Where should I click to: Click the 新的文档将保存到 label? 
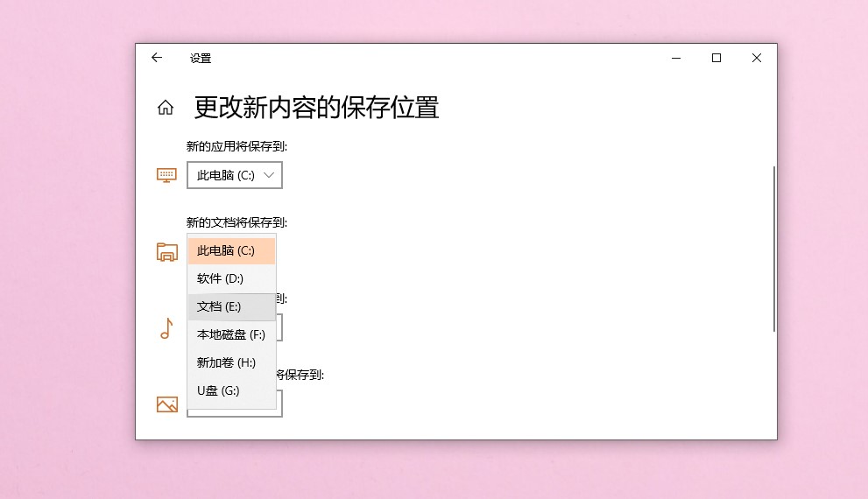237,223
